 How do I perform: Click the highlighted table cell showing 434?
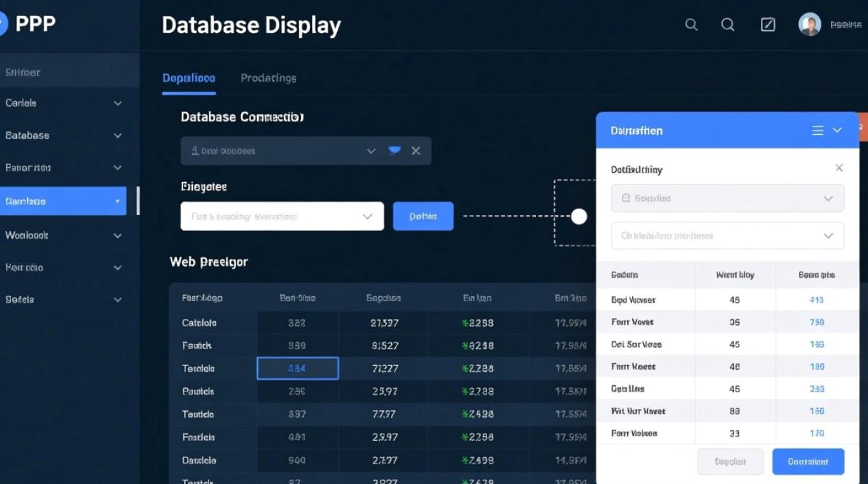[x=298, y=368]
